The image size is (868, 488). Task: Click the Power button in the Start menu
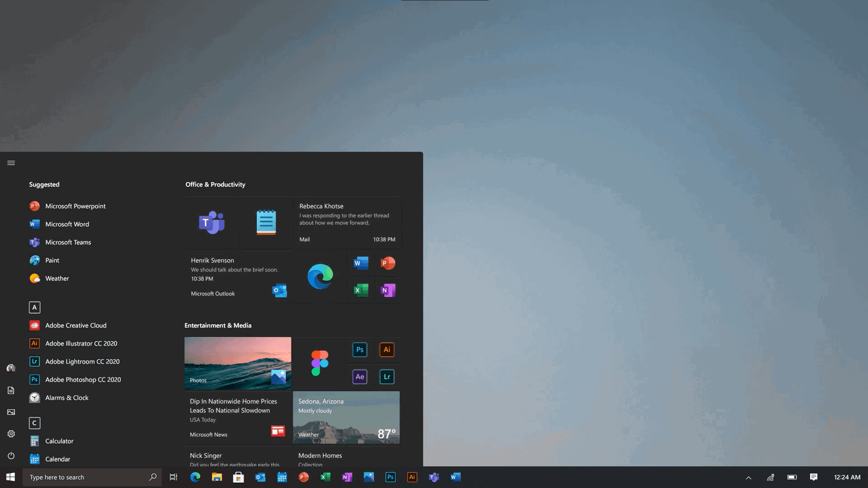10,456
